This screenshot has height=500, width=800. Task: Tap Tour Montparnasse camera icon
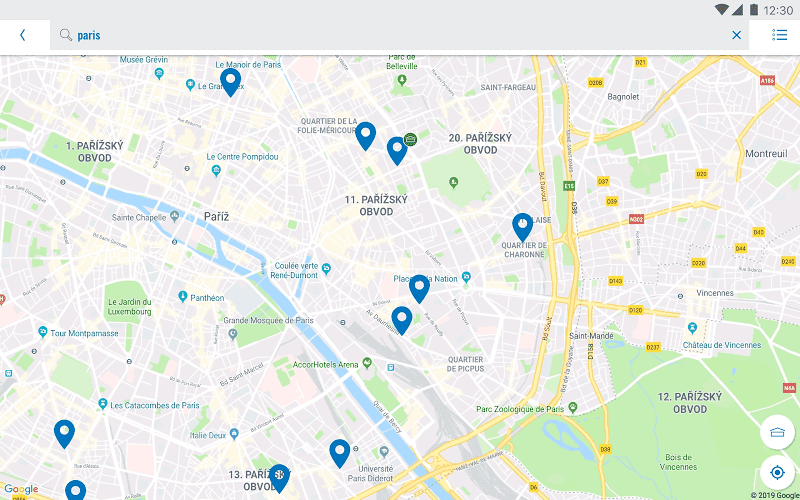(x=43, y=332)
